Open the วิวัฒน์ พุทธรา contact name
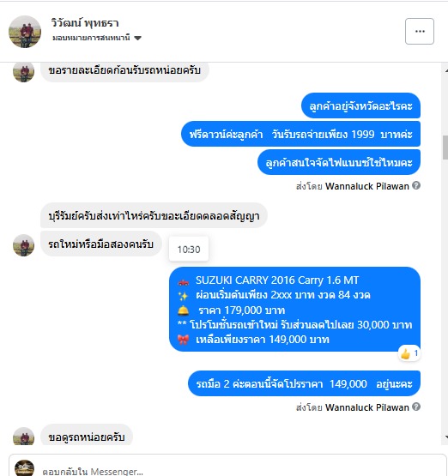 85,23
